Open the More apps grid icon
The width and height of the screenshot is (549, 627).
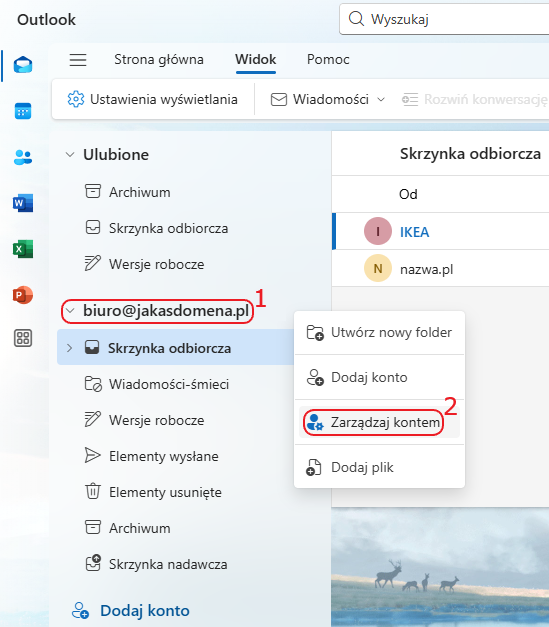click(23, 338)
